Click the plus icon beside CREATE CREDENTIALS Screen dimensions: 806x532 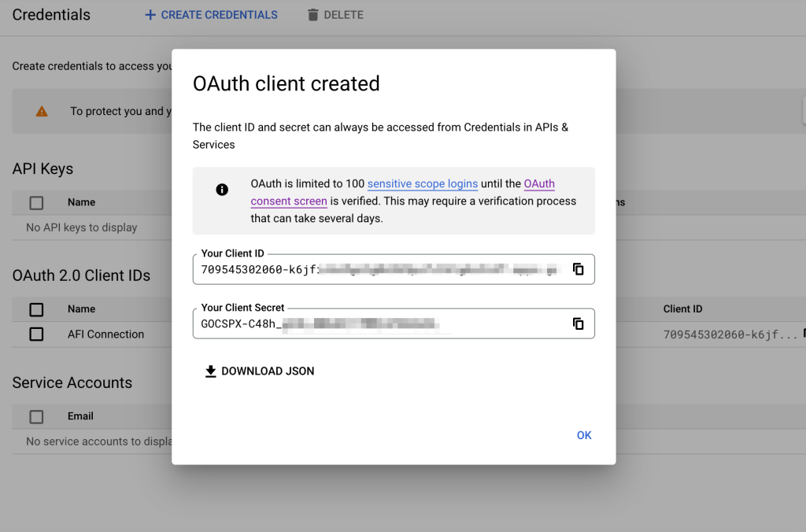tap(150, 14)
